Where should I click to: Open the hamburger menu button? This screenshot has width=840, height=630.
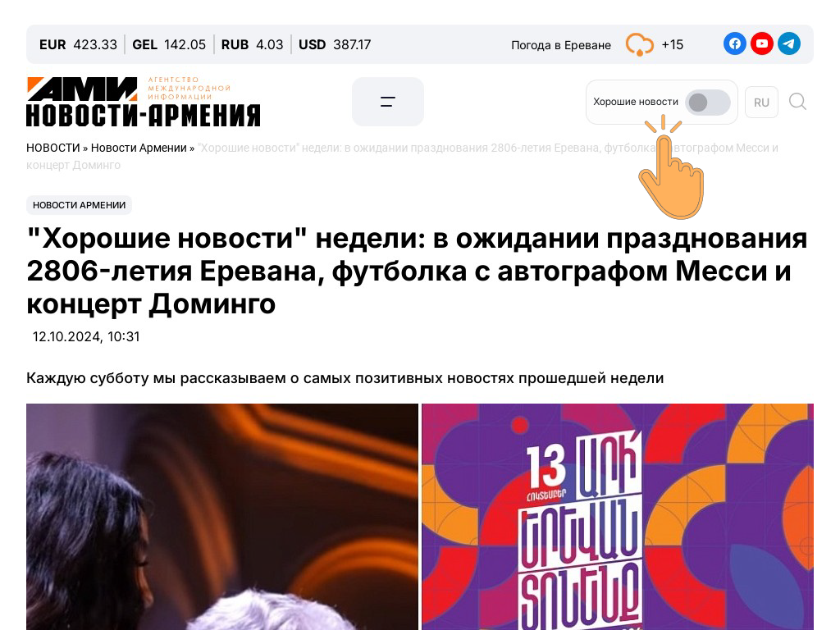(388, 102)
